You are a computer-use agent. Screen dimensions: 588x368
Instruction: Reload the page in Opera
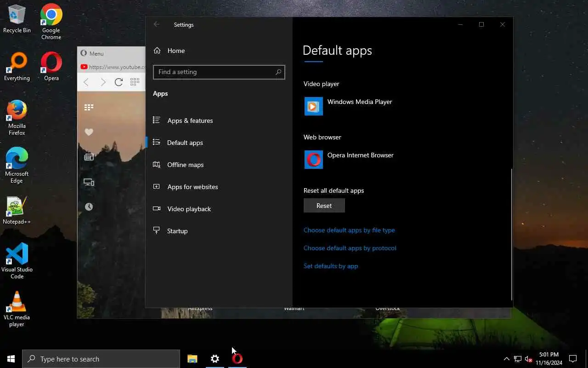coord(119,82)
